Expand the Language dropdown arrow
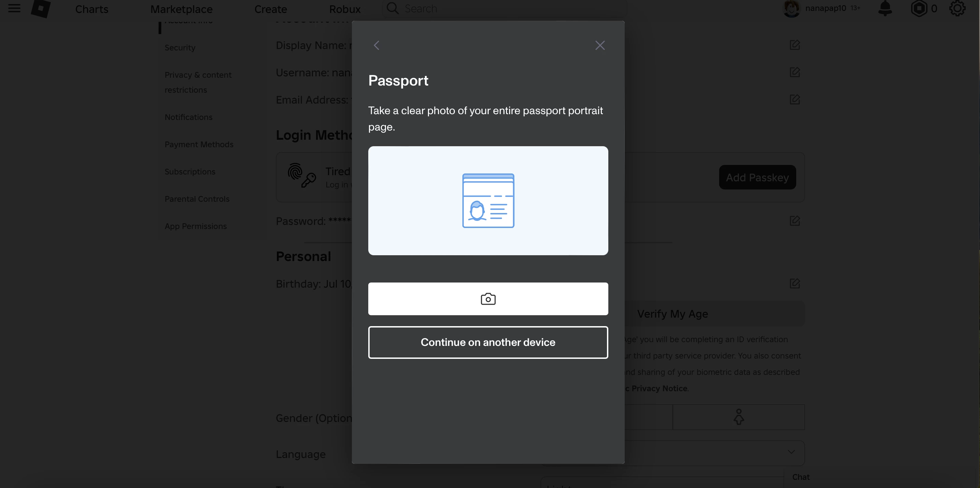 click(791, 452)
